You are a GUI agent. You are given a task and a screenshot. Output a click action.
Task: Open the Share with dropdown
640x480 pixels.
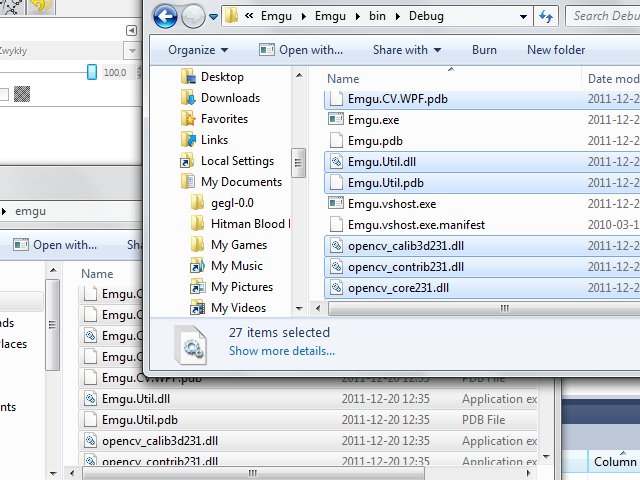point(407,50)
